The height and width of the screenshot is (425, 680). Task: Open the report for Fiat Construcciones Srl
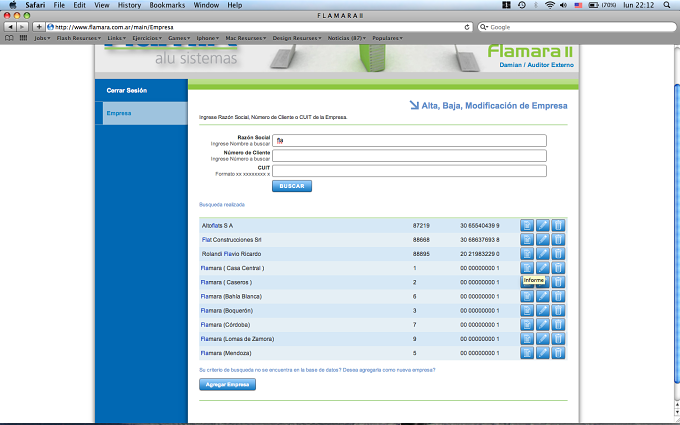point(526,239)
